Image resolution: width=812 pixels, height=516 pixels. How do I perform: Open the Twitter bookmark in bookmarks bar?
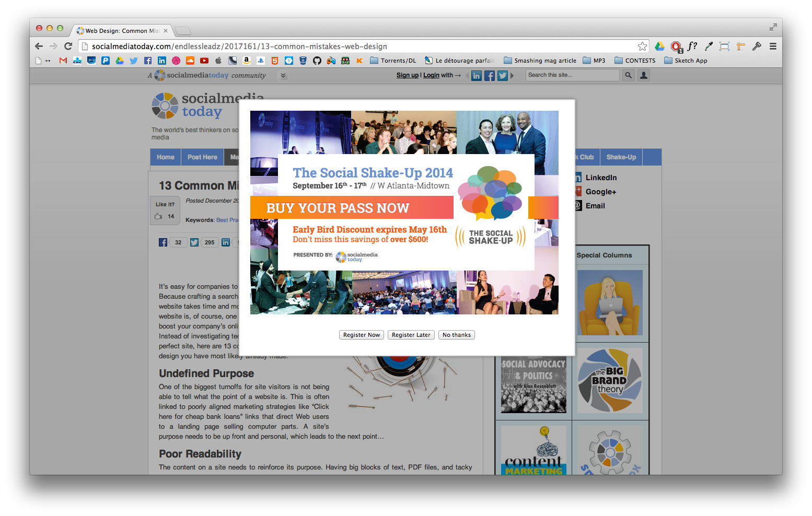tap(134, 61)
